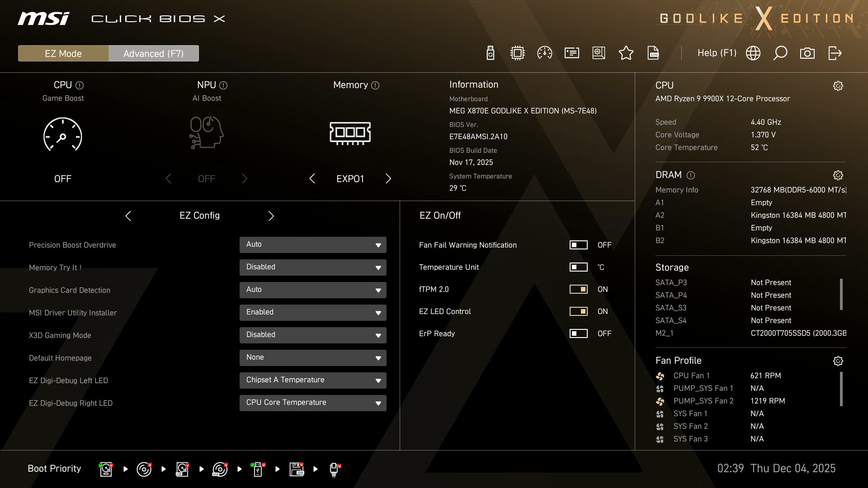868x488 pixels.
Task: Open the X3D Gaming Mode dropdown
Action: 312,335
